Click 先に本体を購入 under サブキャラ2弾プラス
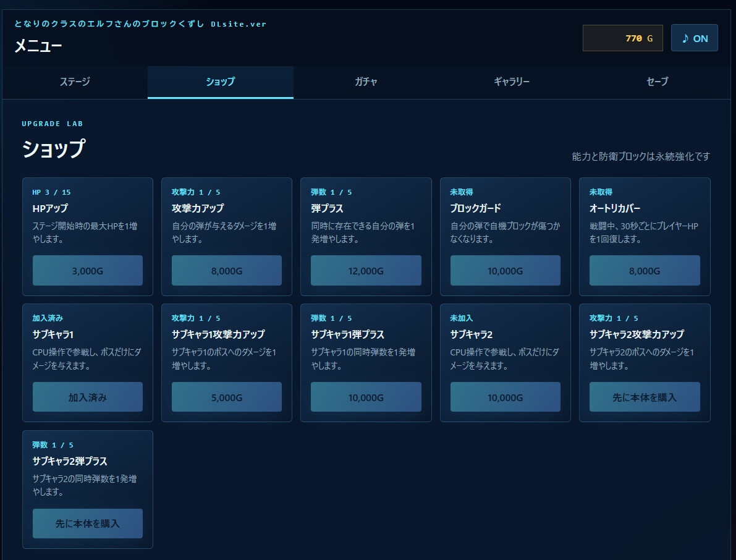This screenshot has width=736, height=560. pos(88,524)
